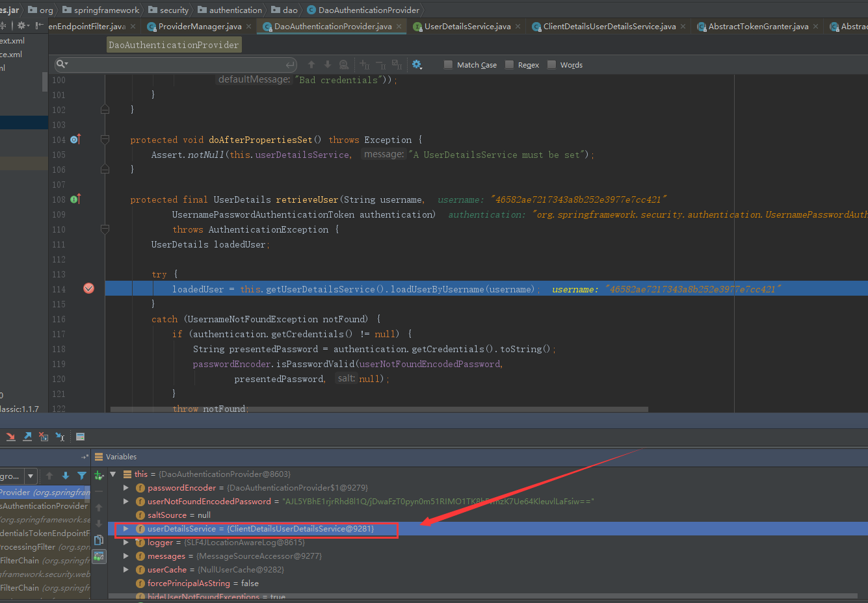Click the Drop Frame debugger icon
This screenshot has width=868, height=603.
pyautogui.click(x=44, y=437)
